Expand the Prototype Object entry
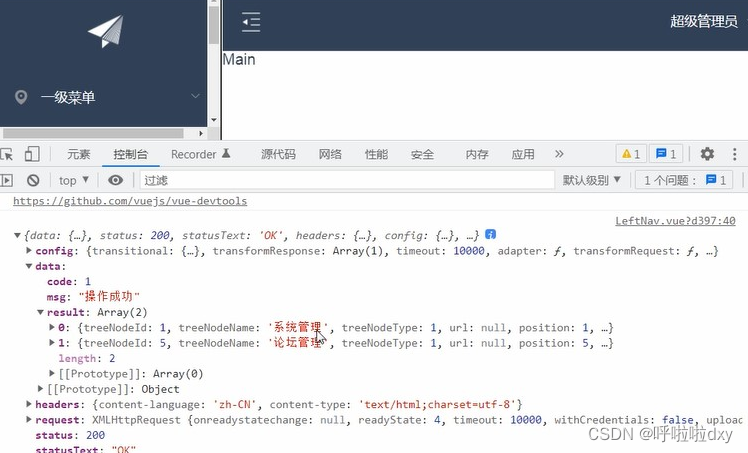Viewport: 748px width, 453px height. tap(41, 389)
